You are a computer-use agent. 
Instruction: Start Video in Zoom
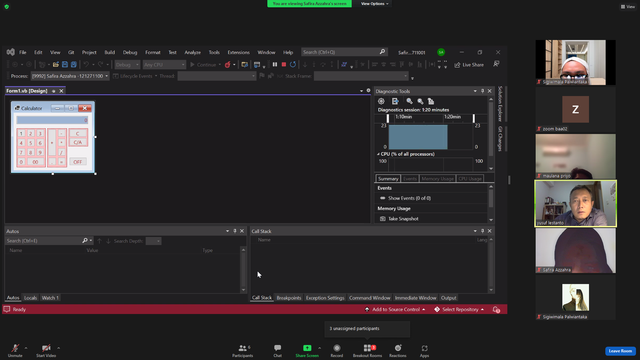[x=46, y=350]
